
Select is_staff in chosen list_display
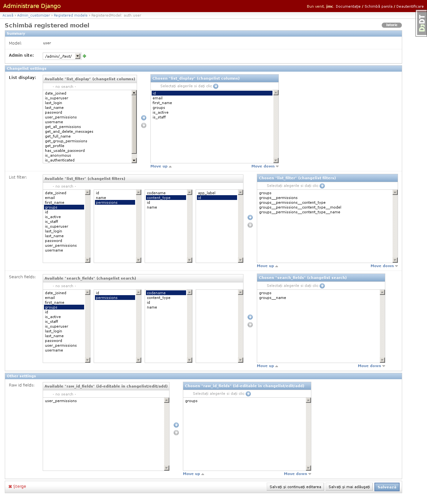[212, 117]
